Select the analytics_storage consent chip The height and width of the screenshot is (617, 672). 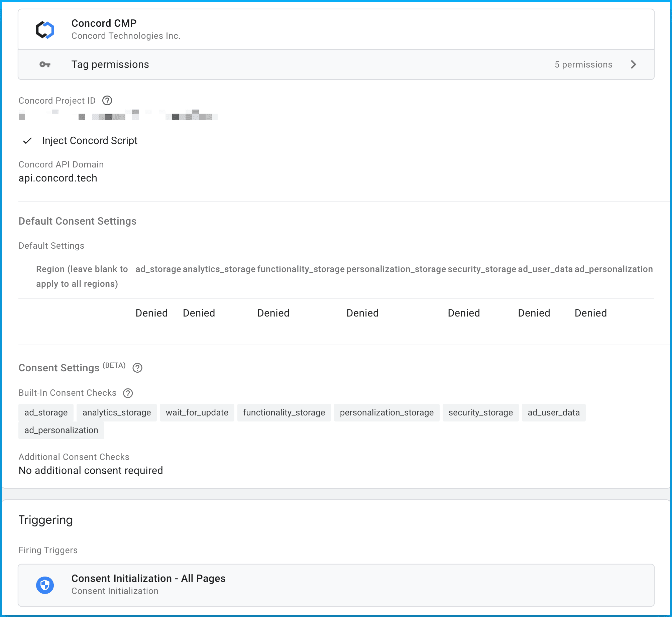(116, 412)
